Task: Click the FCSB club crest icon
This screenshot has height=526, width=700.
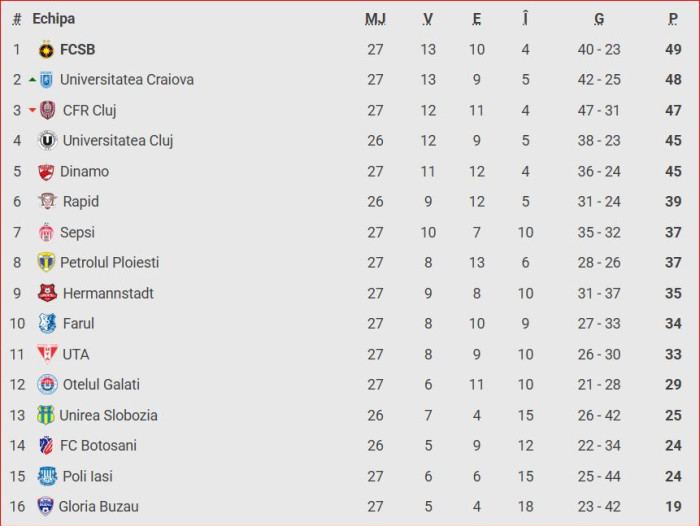Action: (46, 50)
